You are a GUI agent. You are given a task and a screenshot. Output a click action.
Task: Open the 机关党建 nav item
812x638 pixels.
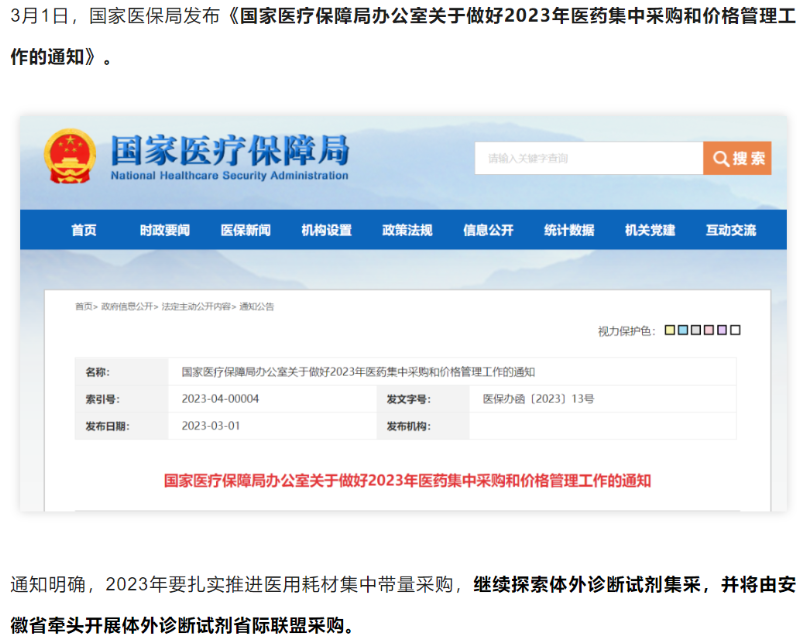pos(650,230)
